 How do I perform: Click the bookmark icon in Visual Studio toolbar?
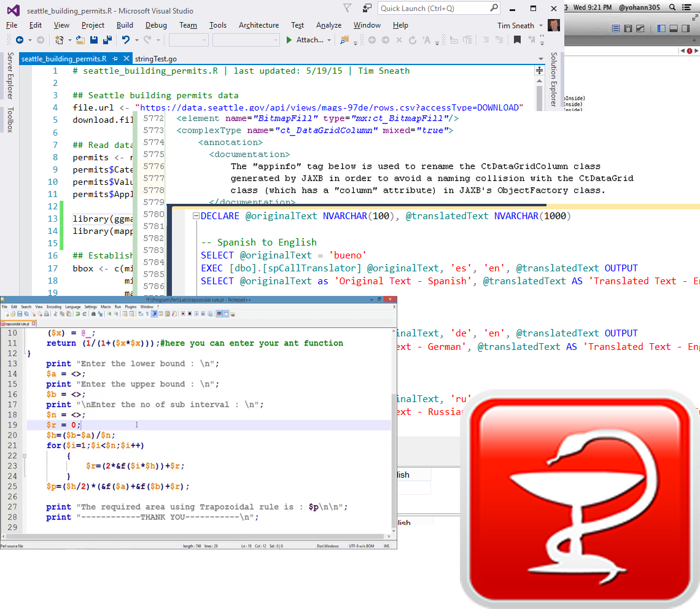point(517,40)
